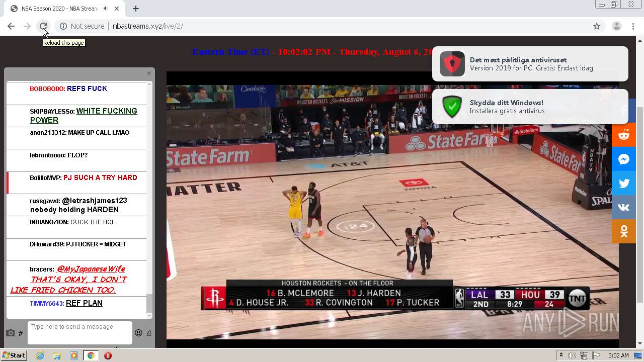Click the chat message input field
The height and width of the screenshot is (362, 644).
(x=80, y=333)
